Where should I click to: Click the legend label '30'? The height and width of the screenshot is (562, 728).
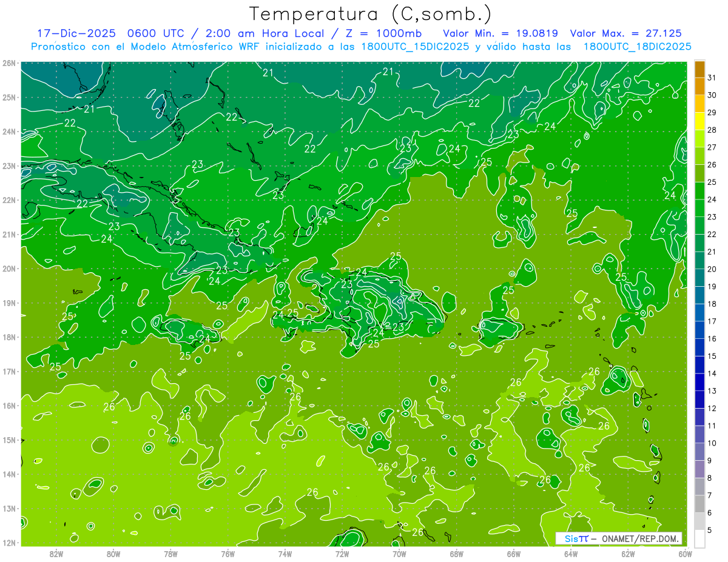coord(712,95)
